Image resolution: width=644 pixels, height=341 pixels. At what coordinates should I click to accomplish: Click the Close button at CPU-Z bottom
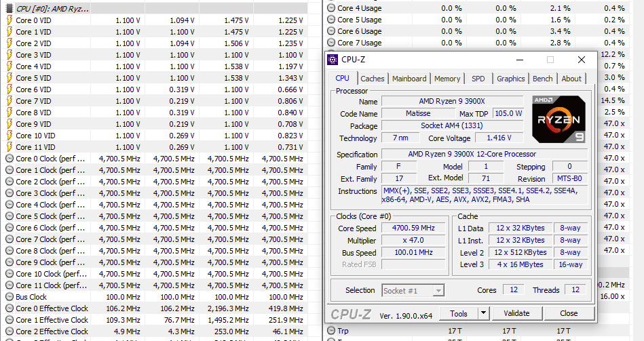click(x=569, y=313)
